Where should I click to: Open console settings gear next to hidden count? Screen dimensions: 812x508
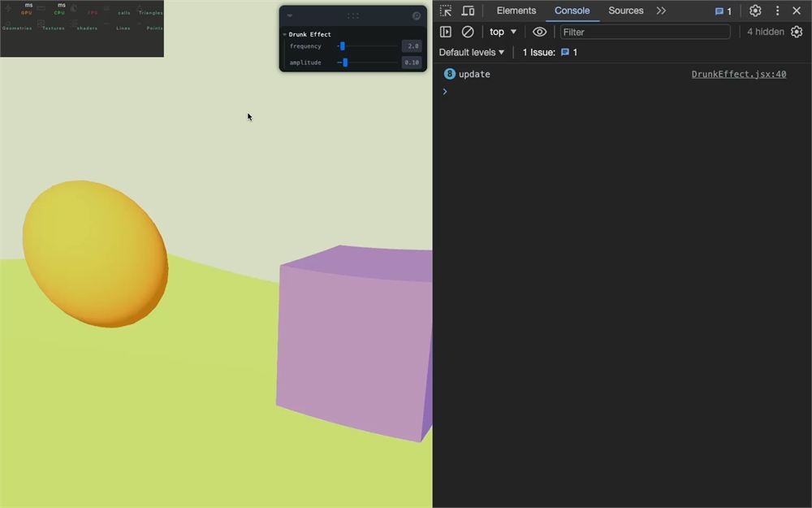(797, 32)
